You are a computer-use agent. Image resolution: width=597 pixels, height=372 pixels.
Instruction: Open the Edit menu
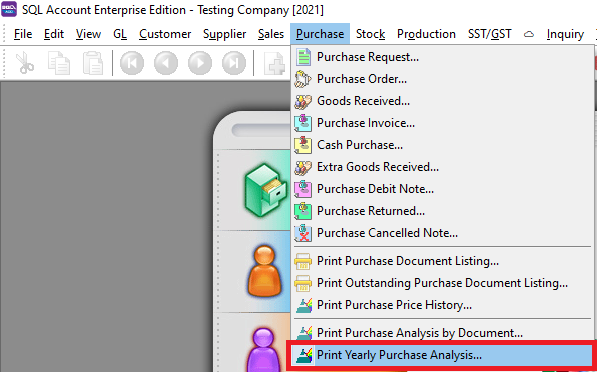tap(54, 34)
